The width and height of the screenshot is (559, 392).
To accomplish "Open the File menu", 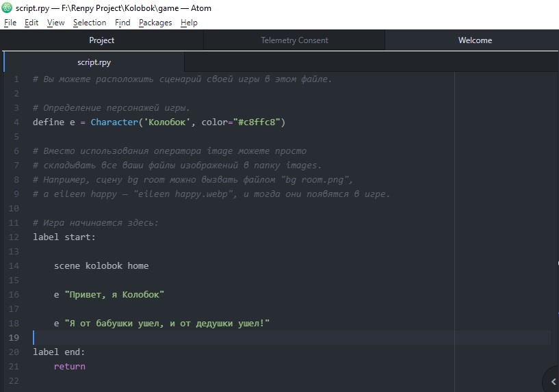I will [10, 23].
